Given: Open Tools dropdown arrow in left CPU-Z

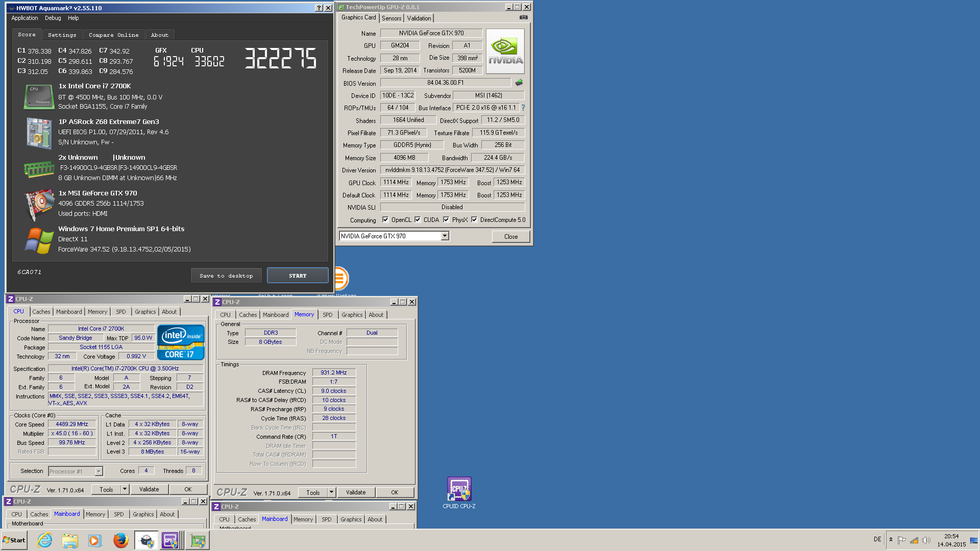Looking at the screenshot, I should click(125, 489).
